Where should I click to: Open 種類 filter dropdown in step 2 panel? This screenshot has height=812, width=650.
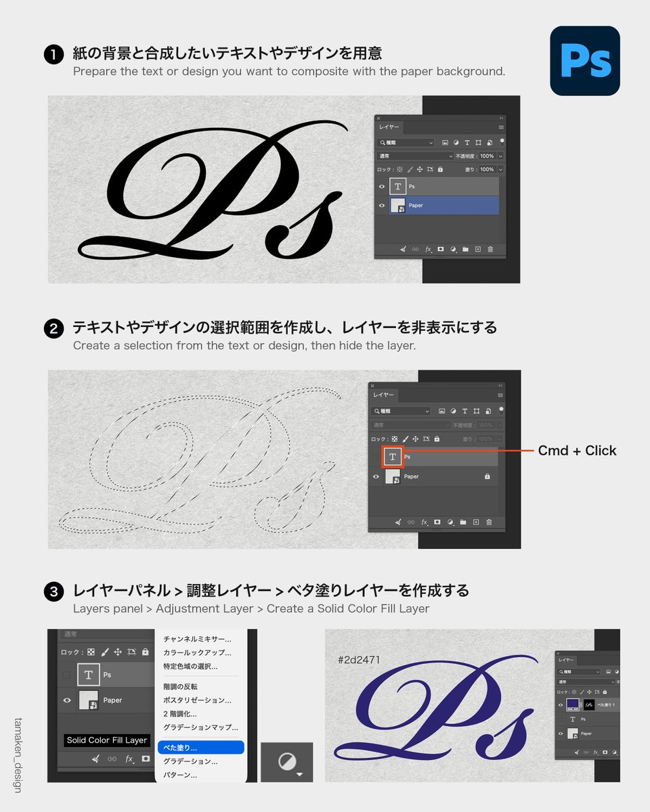pyautogui.click(x=401, y=411)
